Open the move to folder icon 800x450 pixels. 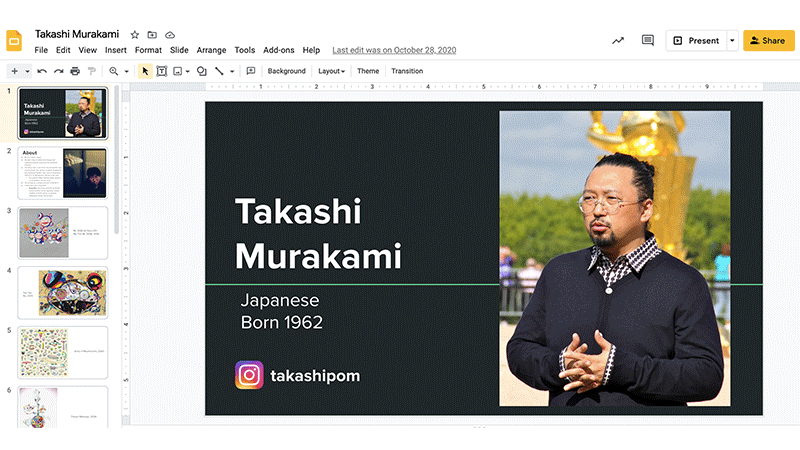(x=152, y=35)
